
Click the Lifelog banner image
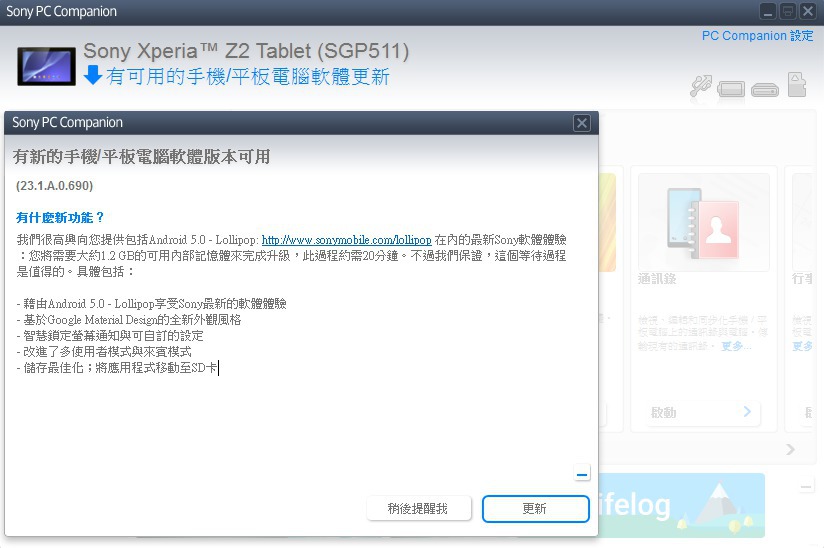coord(682,505)
